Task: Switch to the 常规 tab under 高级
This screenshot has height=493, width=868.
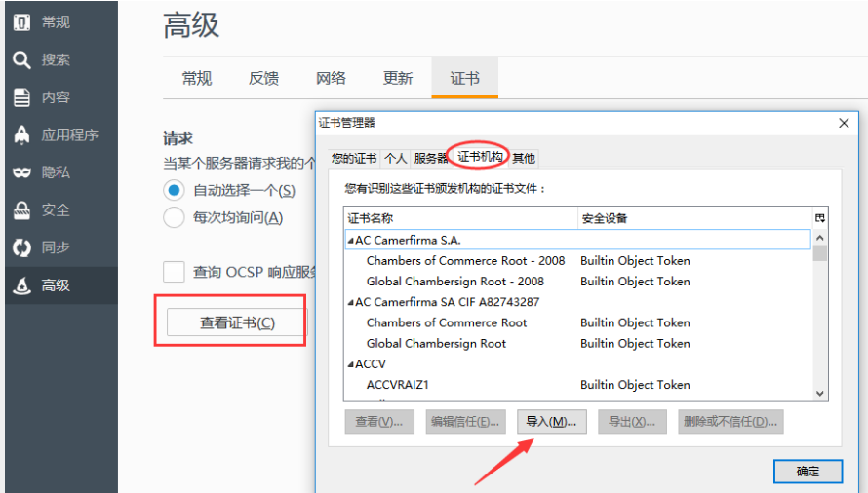Action: point(197,79)
